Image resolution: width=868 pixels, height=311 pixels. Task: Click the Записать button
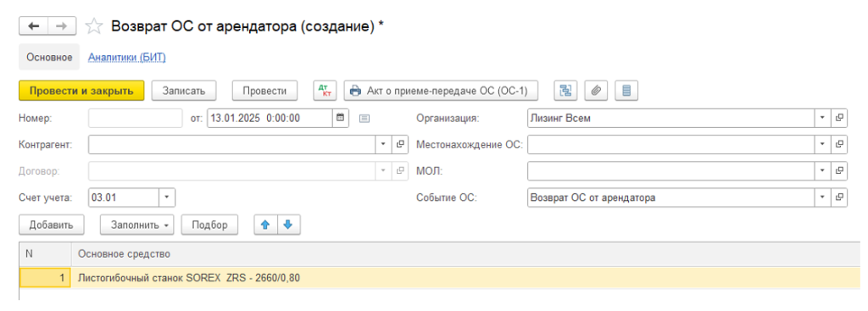(x=184, y=91)
